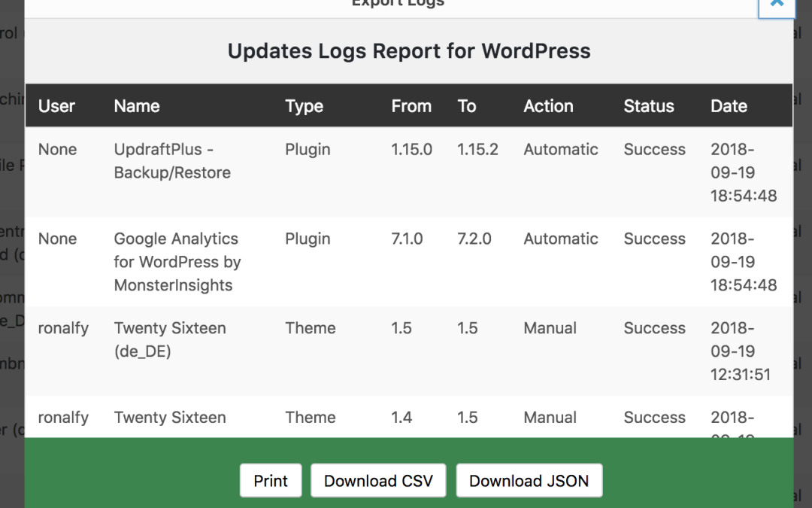This screenshot has width=812, height=508.
Task: Click the Date column header
Action: coord(729,106)
